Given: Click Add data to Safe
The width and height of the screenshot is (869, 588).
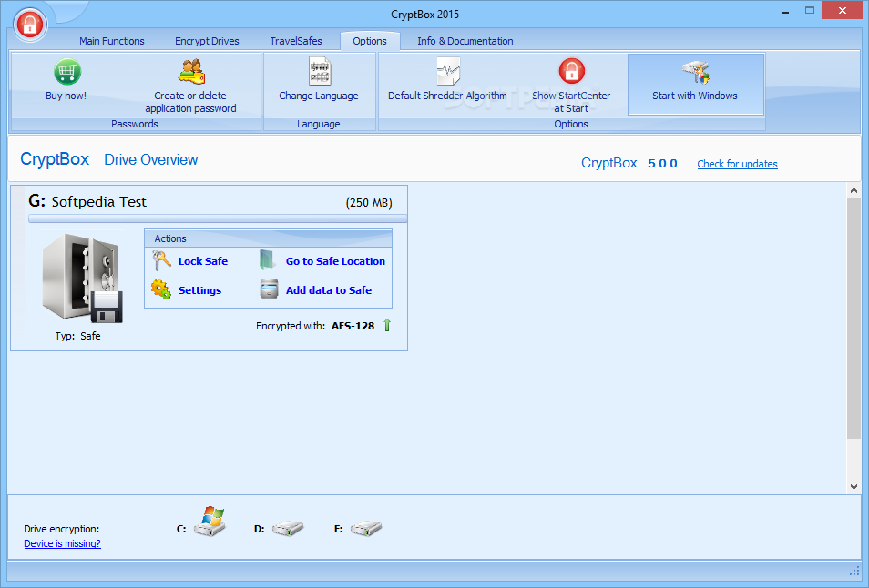Looking at the screenshot, I should click(329, 290).
